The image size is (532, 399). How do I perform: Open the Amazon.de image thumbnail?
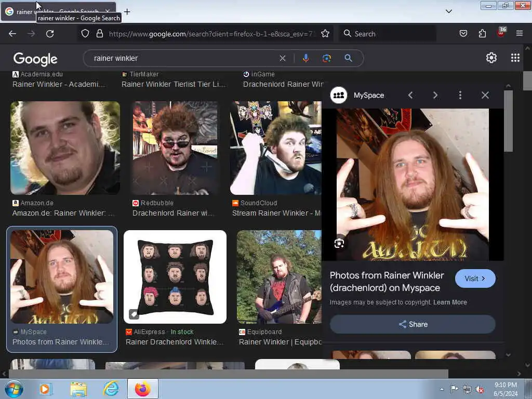65,148
